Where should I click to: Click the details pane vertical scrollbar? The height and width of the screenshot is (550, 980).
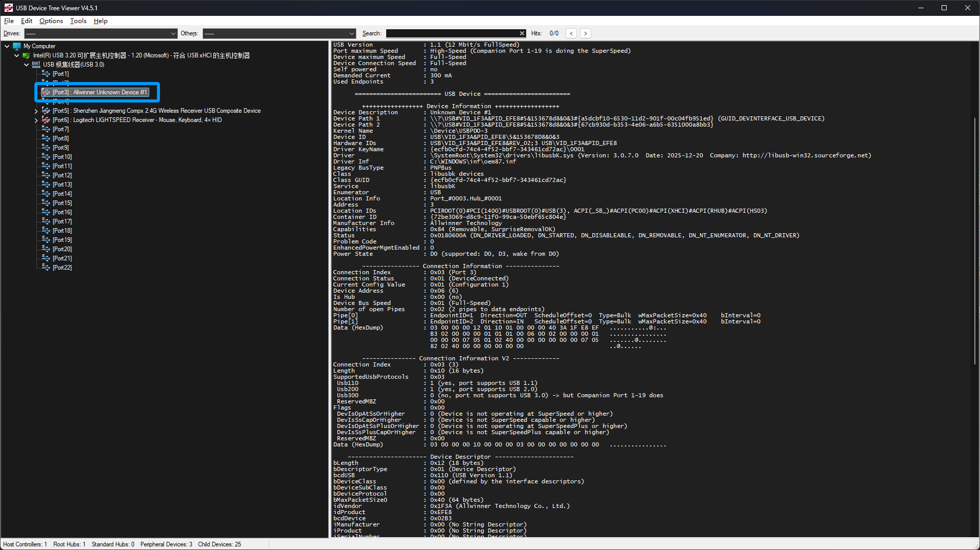(975, 241)
